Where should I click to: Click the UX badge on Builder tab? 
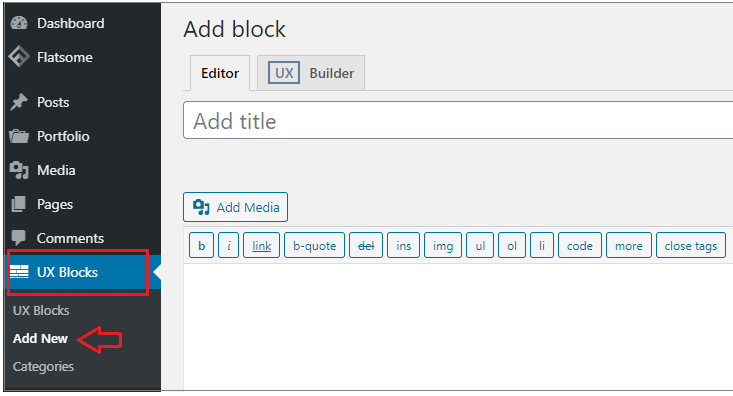click(284, 73)
